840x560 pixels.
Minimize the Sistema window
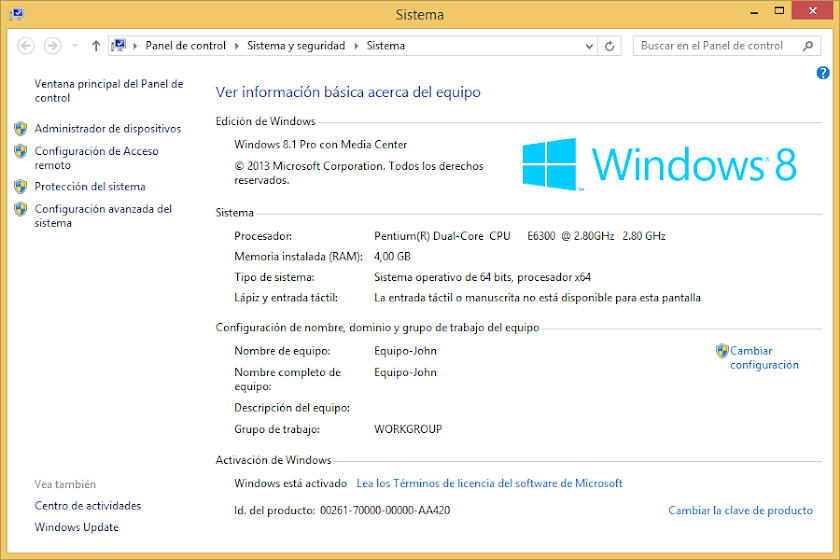click(x=754, y=12)
